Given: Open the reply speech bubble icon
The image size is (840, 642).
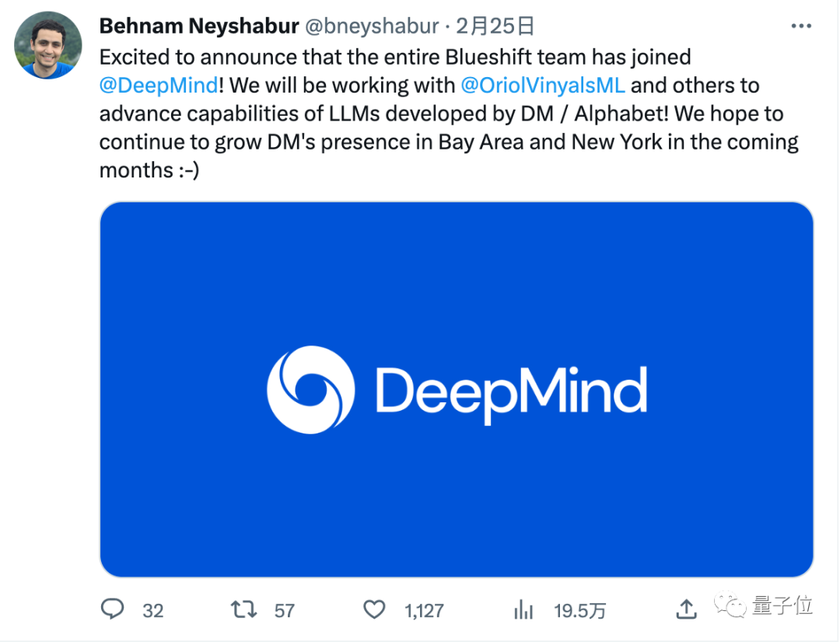Looking at the screenshot, I should tap(114, 609).
